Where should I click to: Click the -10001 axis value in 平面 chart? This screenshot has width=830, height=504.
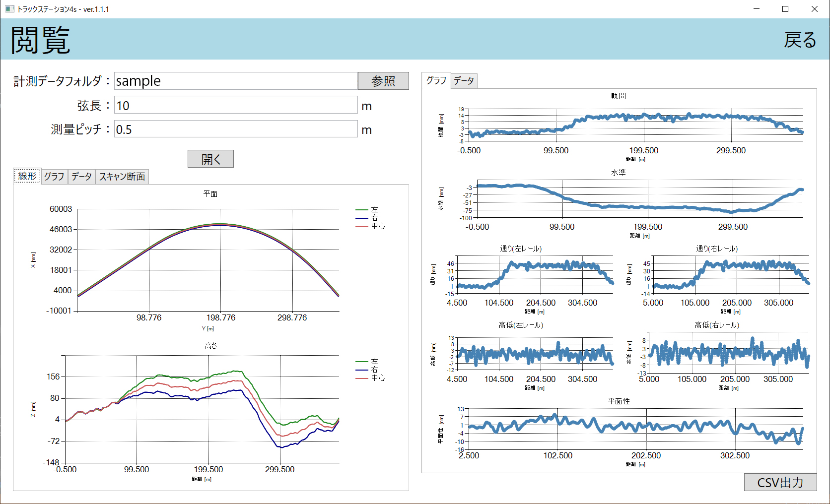point(59,311)
